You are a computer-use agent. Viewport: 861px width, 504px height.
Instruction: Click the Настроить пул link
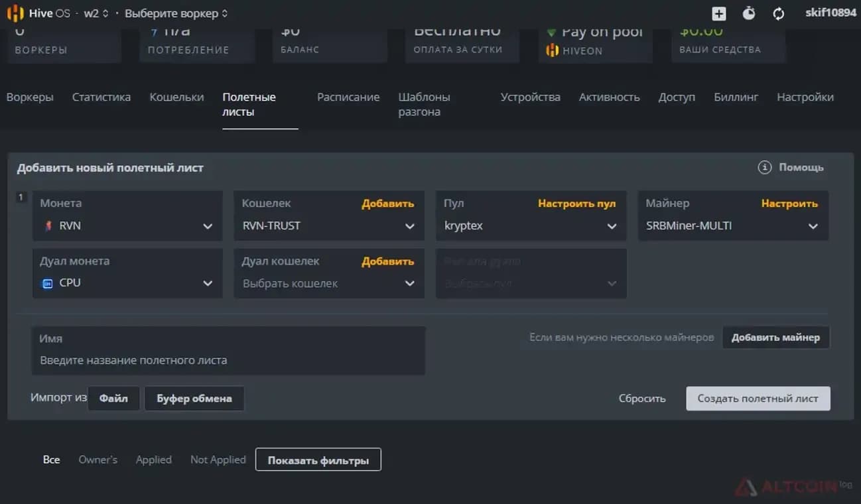(x=577, y=204)
